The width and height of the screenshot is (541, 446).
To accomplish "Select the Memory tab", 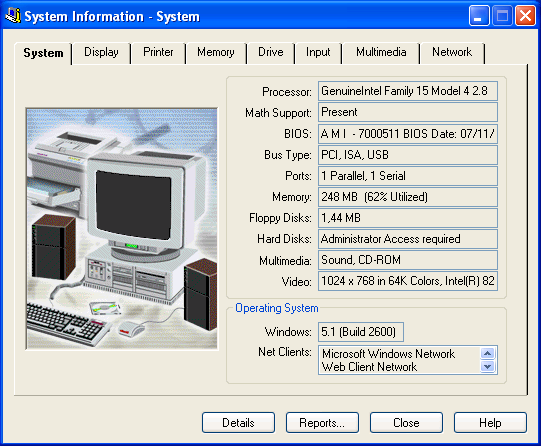I will [216, 52].
